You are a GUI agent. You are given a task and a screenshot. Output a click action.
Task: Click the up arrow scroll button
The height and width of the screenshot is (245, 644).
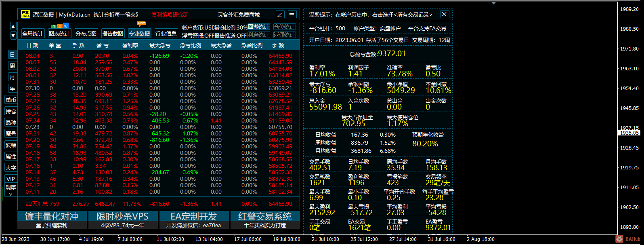tap(13, 27)
